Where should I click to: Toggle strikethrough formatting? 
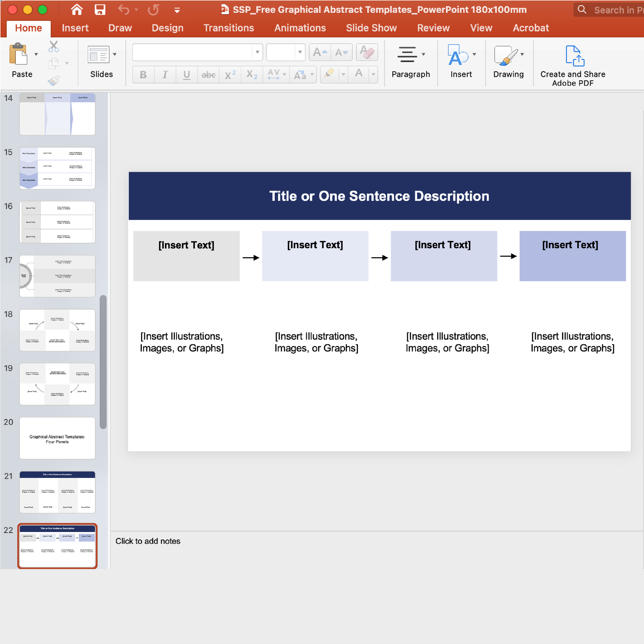point(208,74)
